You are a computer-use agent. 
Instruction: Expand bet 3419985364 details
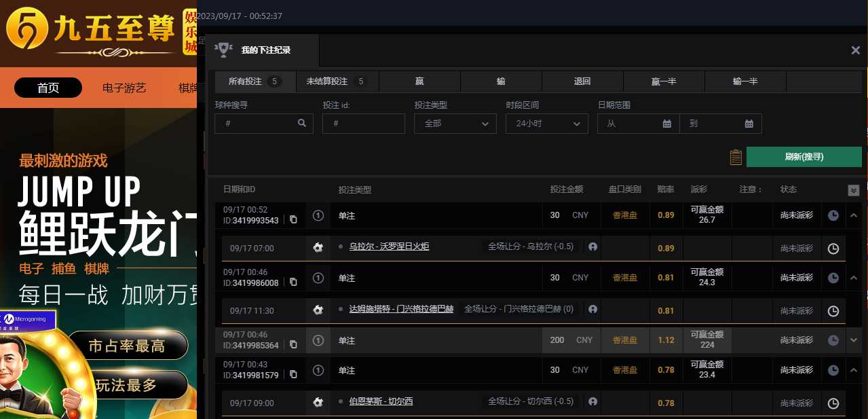[854, 340]
